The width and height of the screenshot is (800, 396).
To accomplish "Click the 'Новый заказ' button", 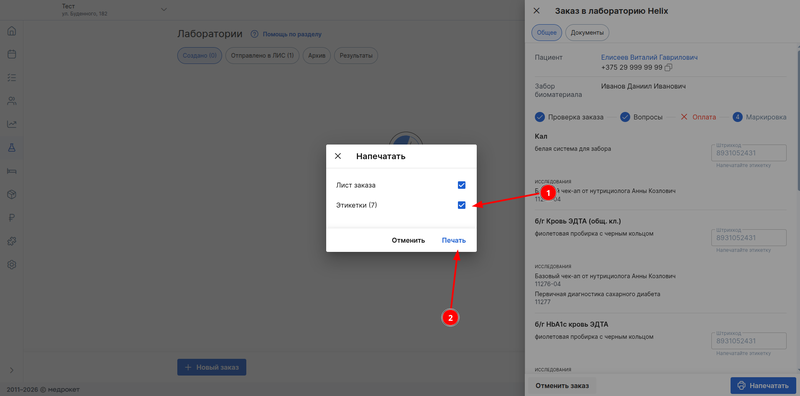I will (x=212, y=367).
